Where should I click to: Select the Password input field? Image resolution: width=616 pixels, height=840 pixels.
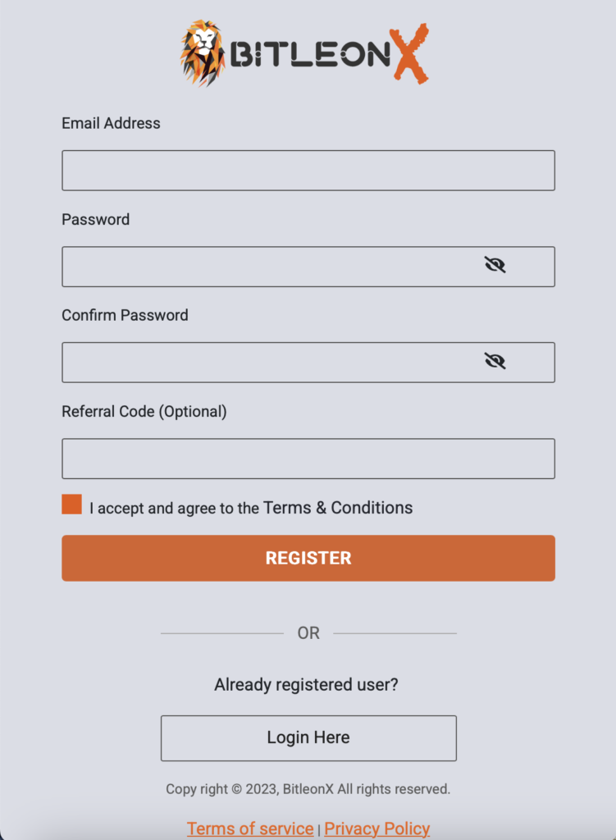(x=308, y=267)
